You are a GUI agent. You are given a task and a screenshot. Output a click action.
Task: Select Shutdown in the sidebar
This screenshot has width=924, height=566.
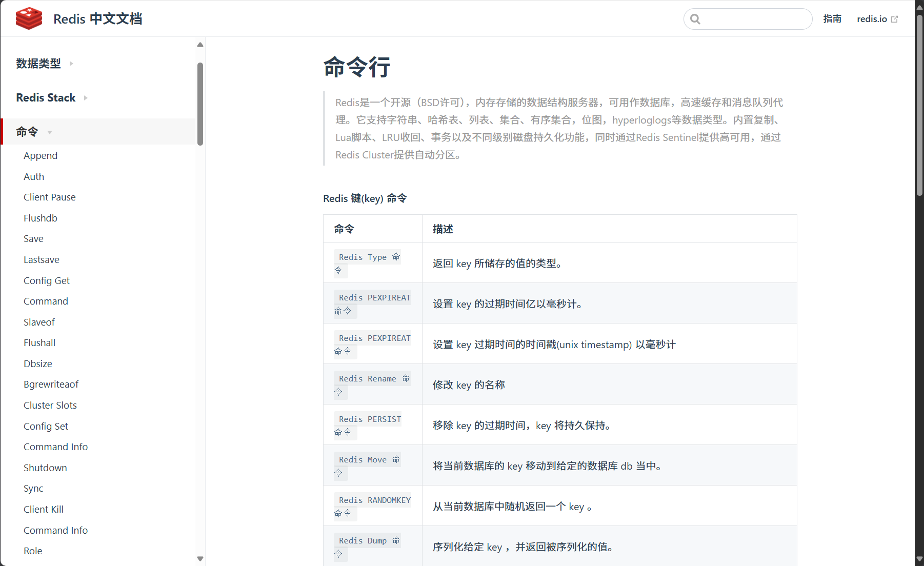click(x=45, y=468)
